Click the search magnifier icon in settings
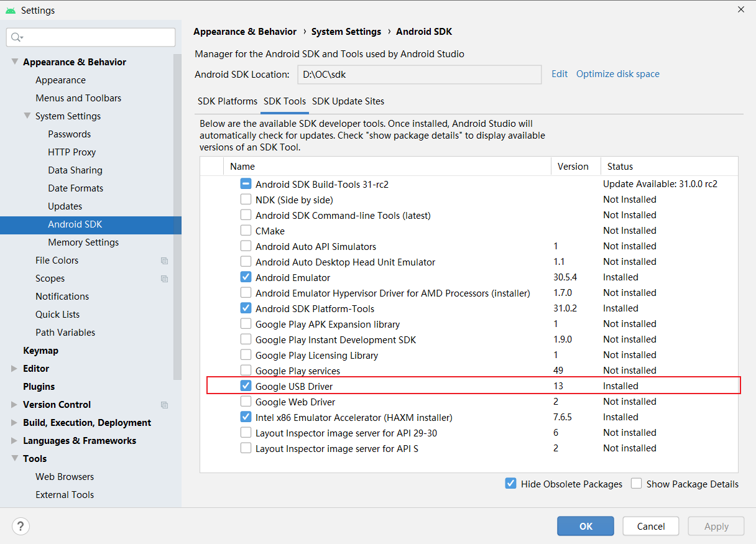 coord(17,37)
